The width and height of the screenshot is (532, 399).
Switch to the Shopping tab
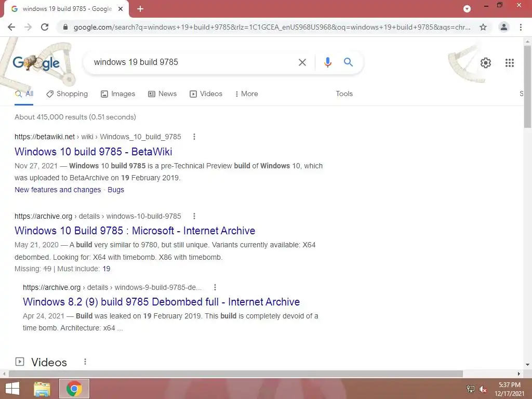coord(67,94)
